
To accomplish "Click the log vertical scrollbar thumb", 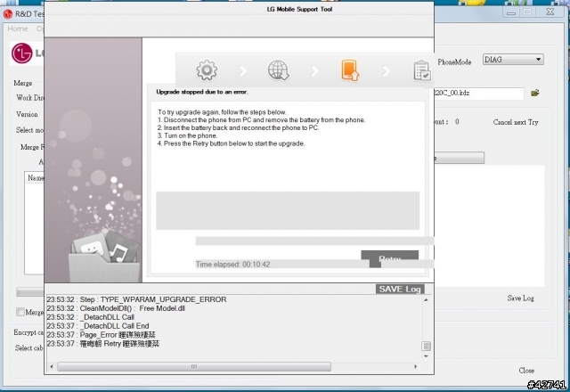I will [426, 346].
